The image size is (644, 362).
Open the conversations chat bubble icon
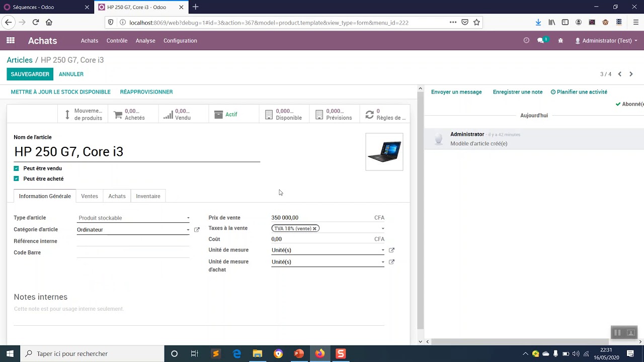[541, 41]
